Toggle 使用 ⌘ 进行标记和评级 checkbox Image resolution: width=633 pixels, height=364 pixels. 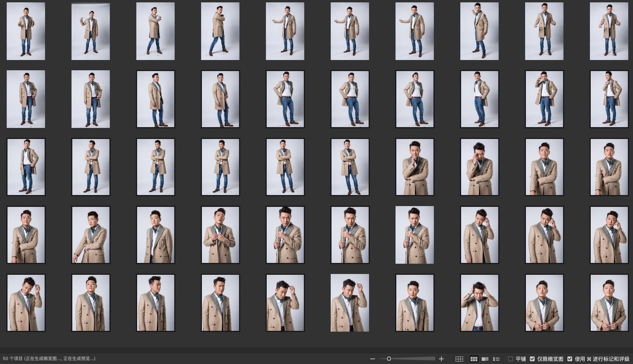(569, 359)
